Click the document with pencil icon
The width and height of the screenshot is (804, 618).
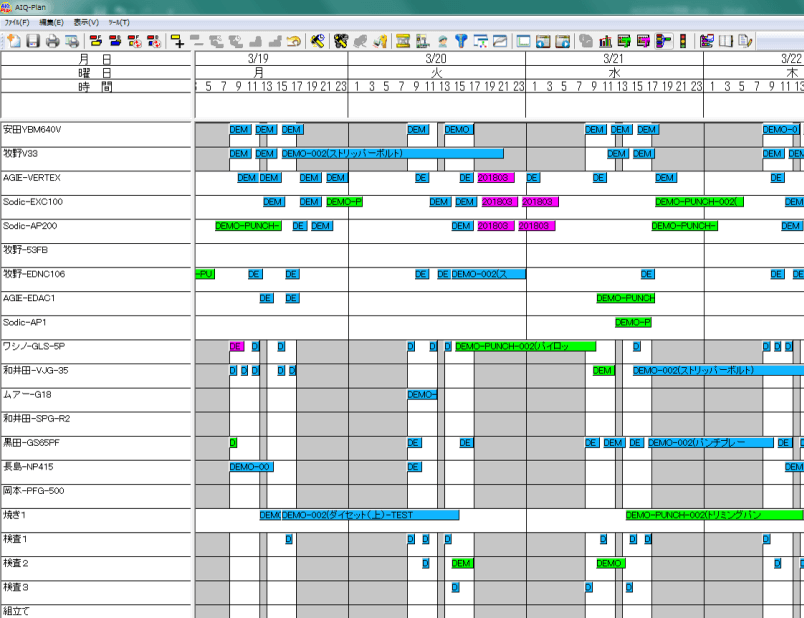click(745, 41)
